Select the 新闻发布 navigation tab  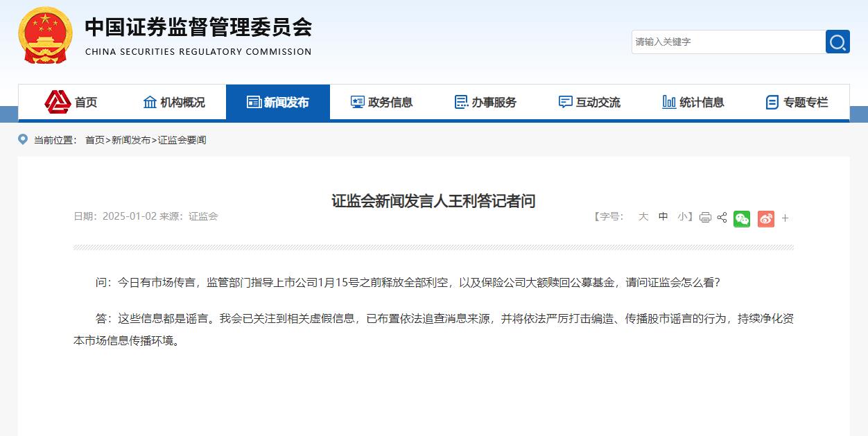pos(278,103)
